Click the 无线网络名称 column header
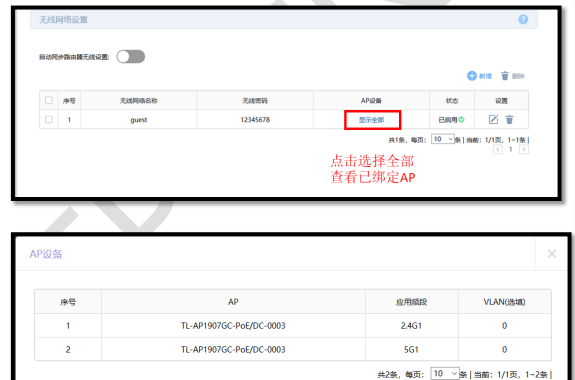Screen dimensions: 575x380 139,101
